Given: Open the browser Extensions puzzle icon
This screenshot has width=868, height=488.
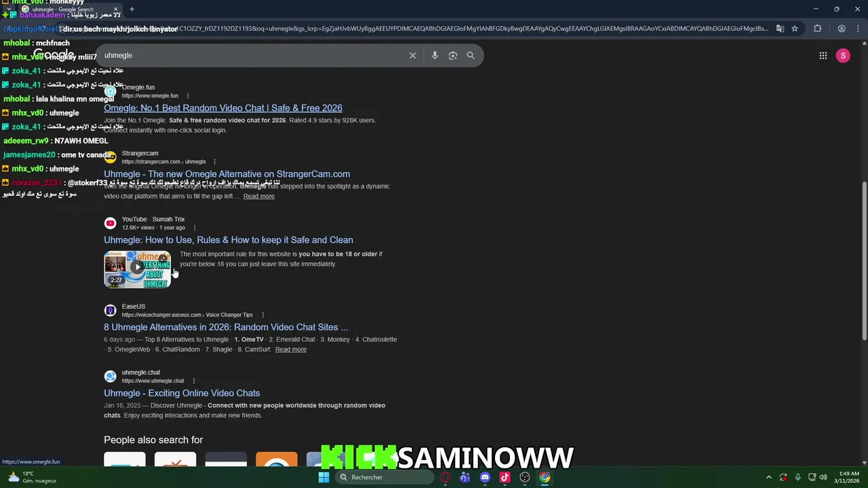Looking at the screenshot, I should click(817, 28).
